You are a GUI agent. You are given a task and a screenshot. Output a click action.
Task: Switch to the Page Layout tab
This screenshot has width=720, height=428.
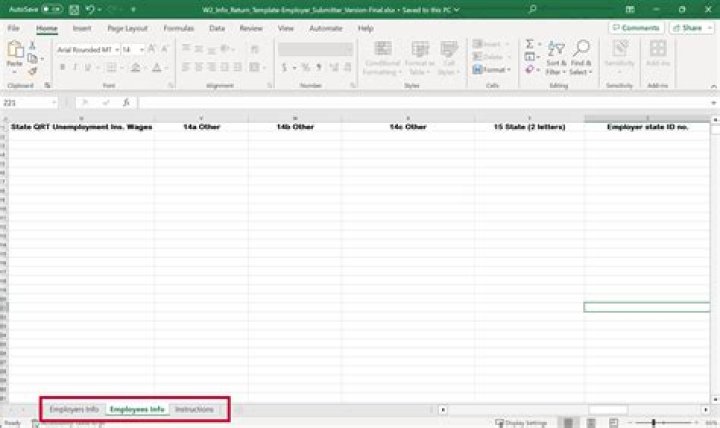[x=127, y=28]
